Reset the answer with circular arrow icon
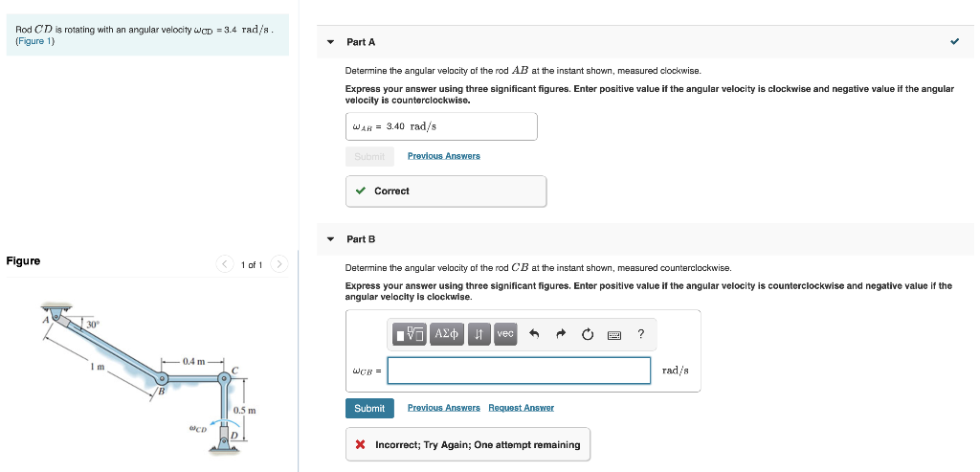Screen dimensions: 980x472 pos(588,334)
